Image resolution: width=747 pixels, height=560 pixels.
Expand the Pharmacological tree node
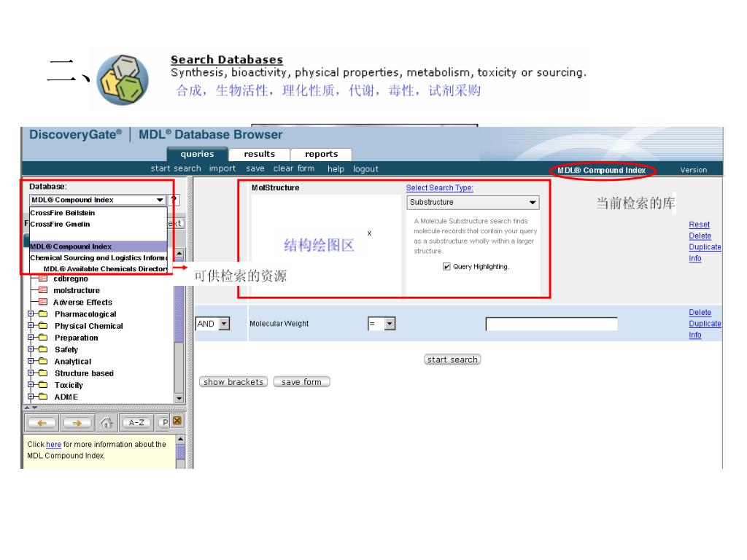pyautogui.click(x=31, y=314)
